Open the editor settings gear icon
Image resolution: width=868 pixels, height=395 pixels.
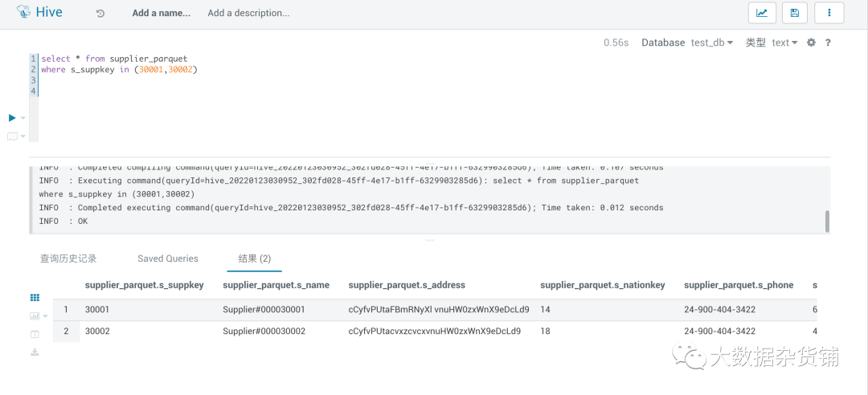pos(811,43)
